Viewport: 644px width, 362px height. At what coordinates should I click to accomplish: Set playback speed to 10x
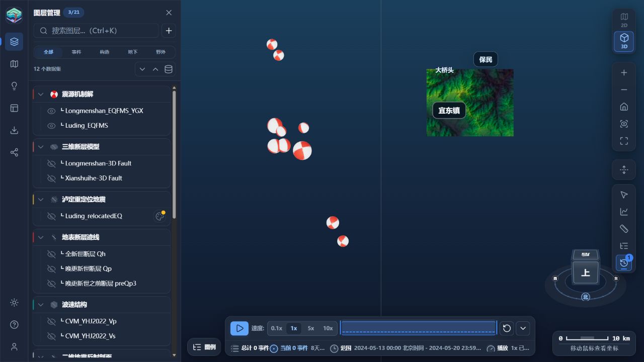[x=328, y=328]
